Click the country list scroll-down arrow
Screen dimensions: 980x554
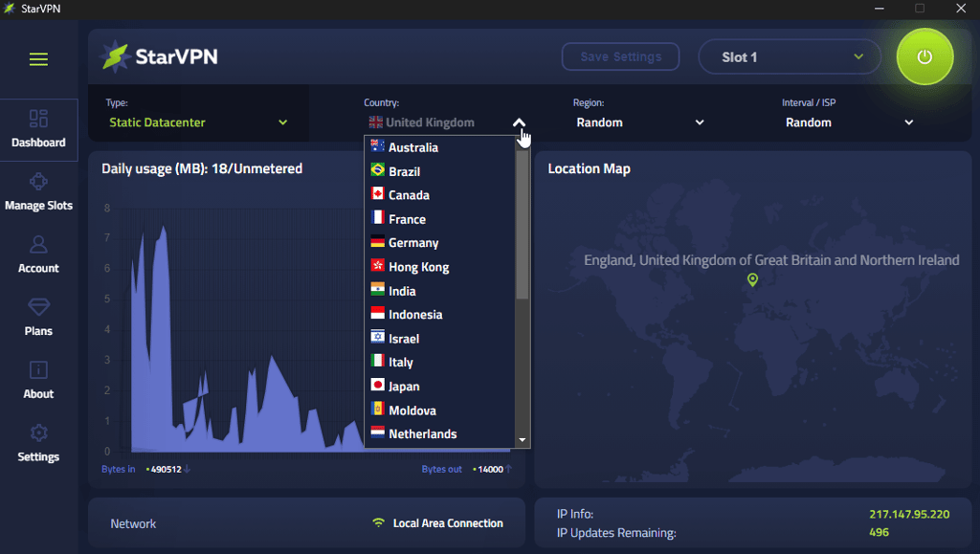(x=523, y=440)
